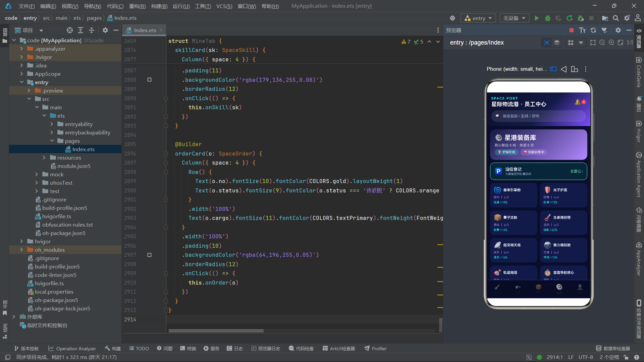
Task: Reset preview to 1:1 scale
Action: [x=630, y=43]
